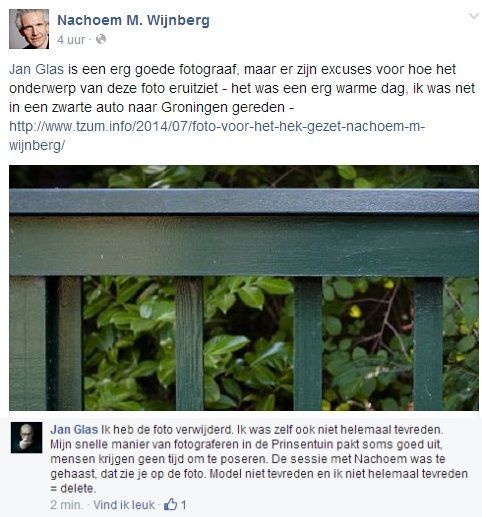
Task: Enlarge the green fence photo
Action: click(244, 288)
